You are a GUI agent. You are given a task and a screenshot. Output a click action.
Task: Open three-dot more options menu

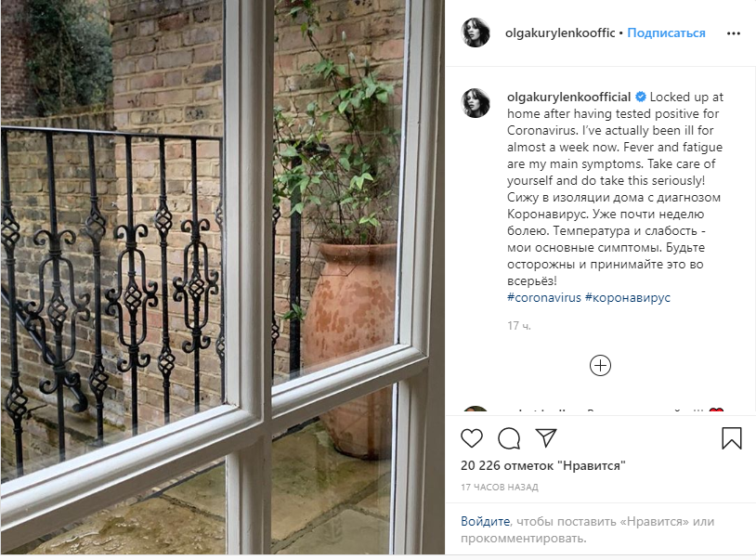coord(734,33)
